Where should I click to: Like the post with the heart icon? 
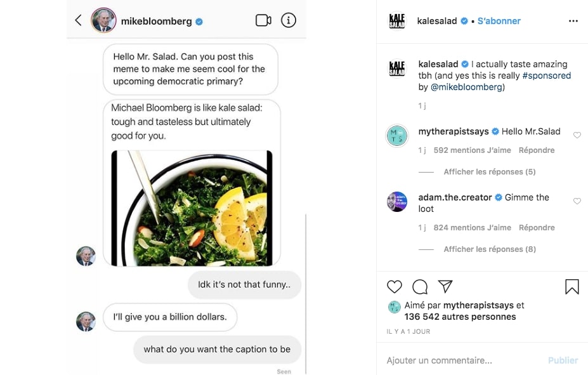394,287
